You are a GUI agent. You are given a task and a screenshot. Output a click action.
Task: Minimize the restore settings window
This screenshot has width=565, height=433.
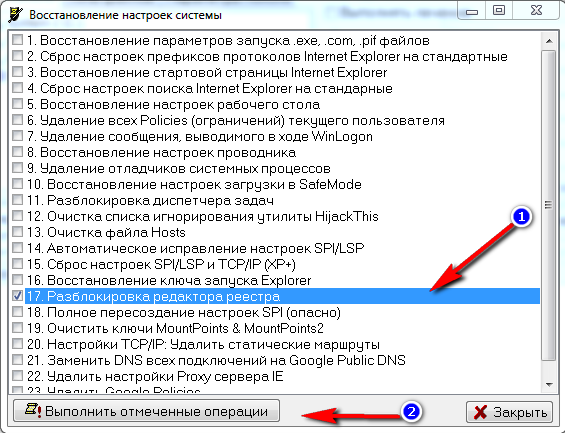(472, 11)
